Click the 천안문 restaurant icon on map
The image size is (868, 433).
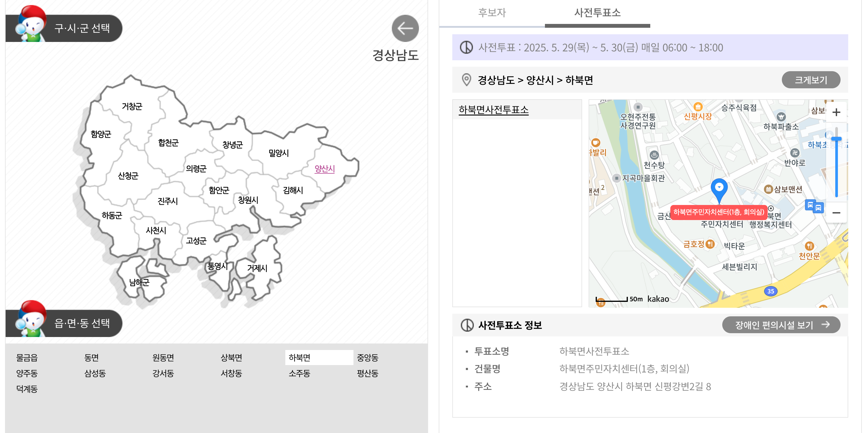coord(809,246)
